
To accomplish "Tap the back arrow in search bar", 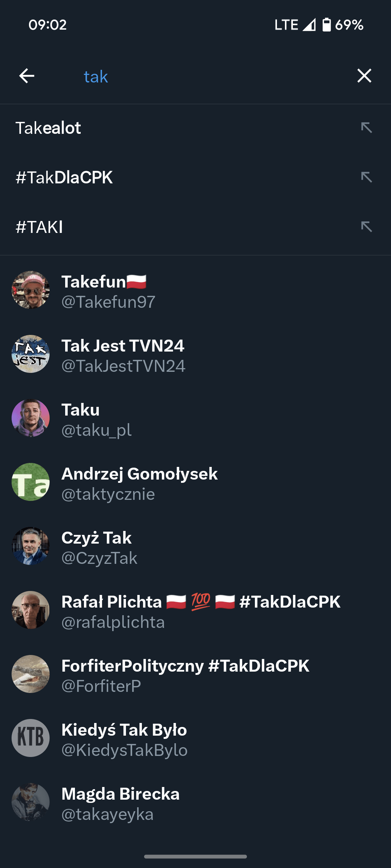I will point(26,76).
